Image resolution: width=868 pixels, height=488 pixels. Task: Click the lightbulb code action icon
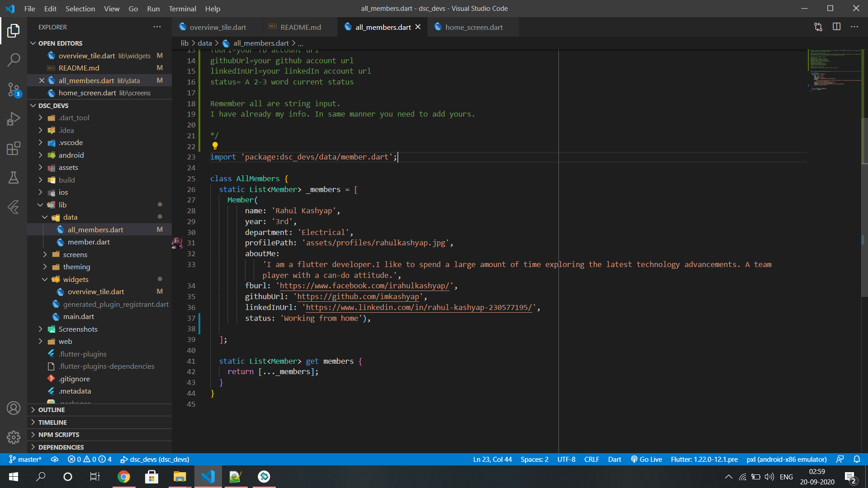click(215, 145)
